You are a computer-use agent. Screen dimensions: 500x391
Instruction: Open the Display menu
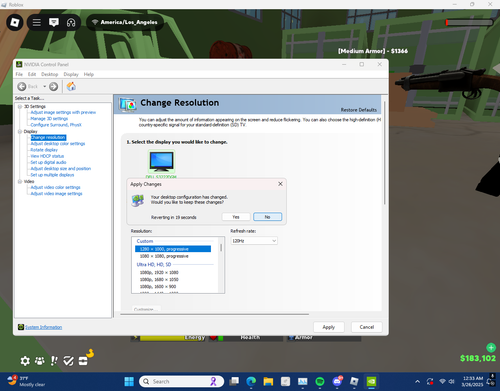coord(71,74)
